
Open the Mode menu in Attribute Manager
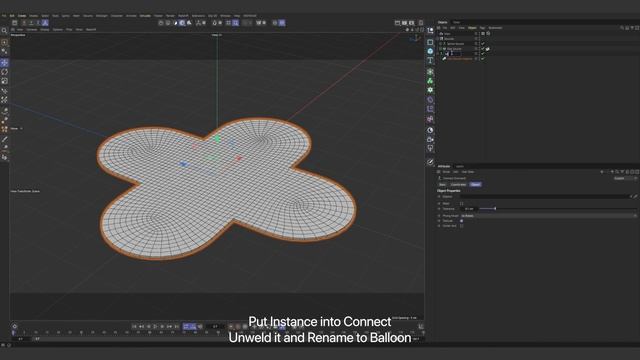pos(446,172)
